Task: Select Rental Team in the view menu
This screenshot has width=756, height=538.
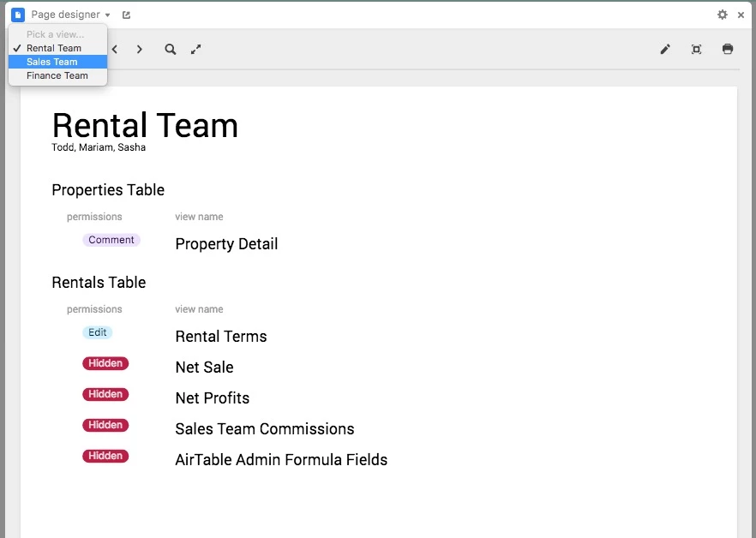Action: point(58,48)
